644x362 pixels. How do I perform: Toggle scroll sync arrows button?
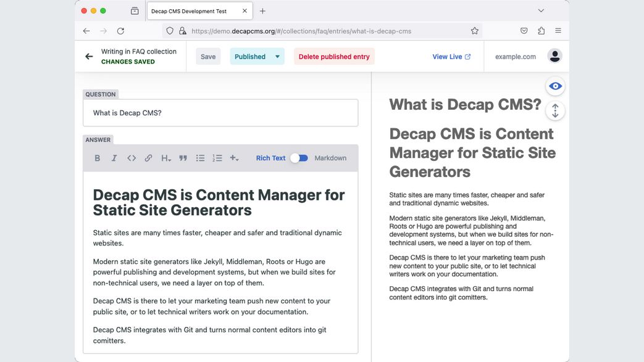[555, 111]
